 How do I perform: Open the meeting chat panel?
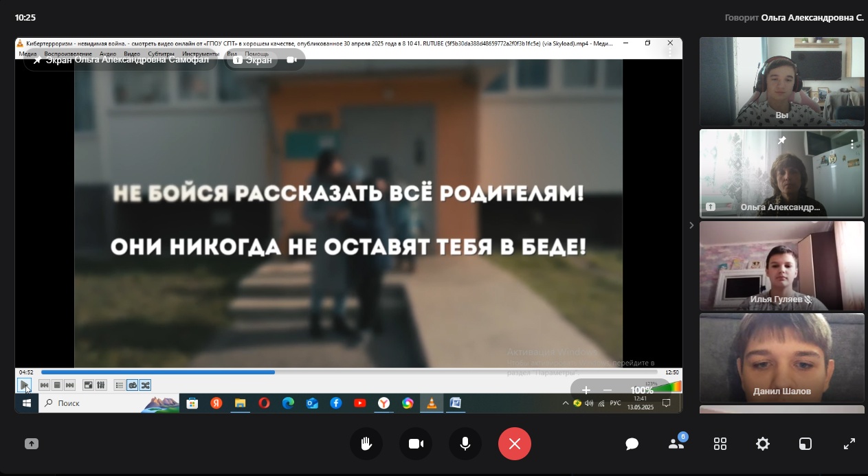[632, 444]
